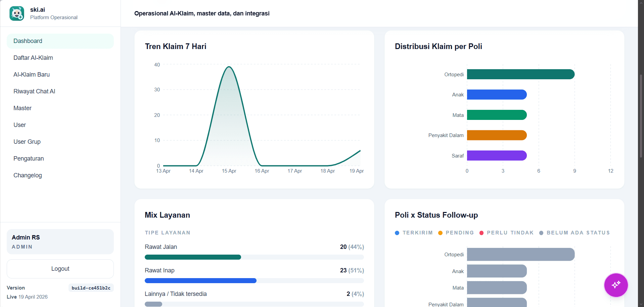Toggle PERLU TINDAK series visibility
This screenshot has width=644, height=307.
tap(507, 232)
